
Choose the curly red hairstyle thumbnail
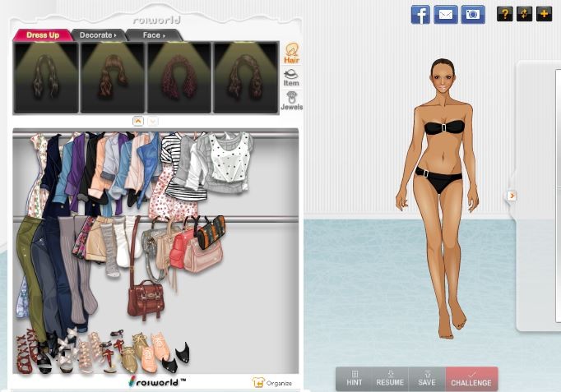click(179, 78)
